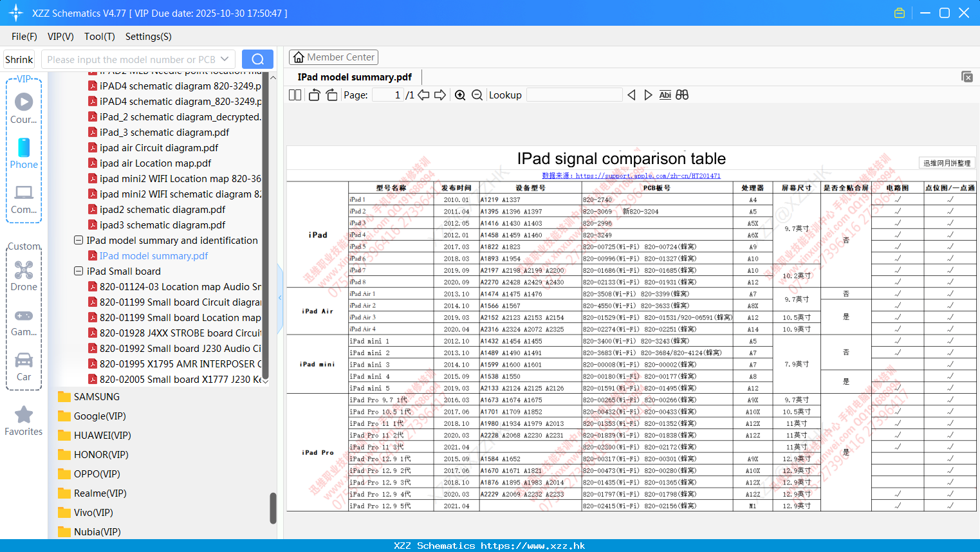This screenshot has height=552, width=980.
Task: Open the Settings(S) menu
Action: click(x=149, y=37)
